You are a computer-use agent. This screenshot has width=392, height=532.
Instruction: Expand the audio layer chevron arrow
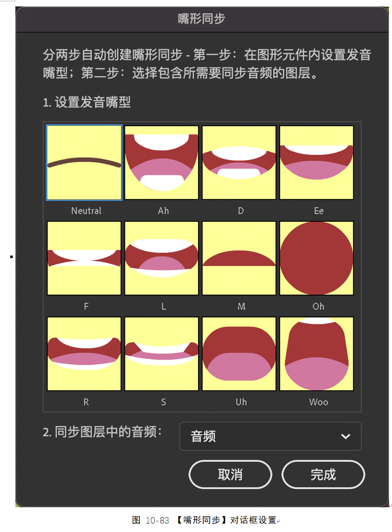[x=346, y=437]
